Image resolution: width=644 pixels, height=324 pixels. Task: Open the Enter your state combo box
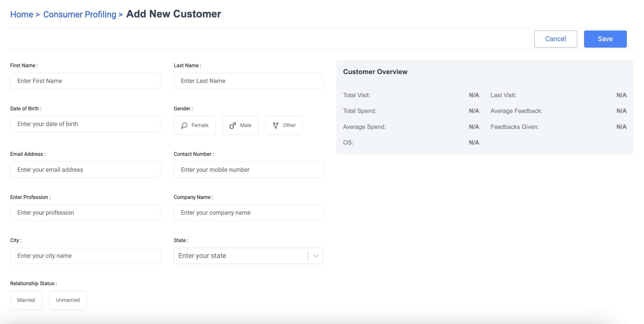point(240,256)
